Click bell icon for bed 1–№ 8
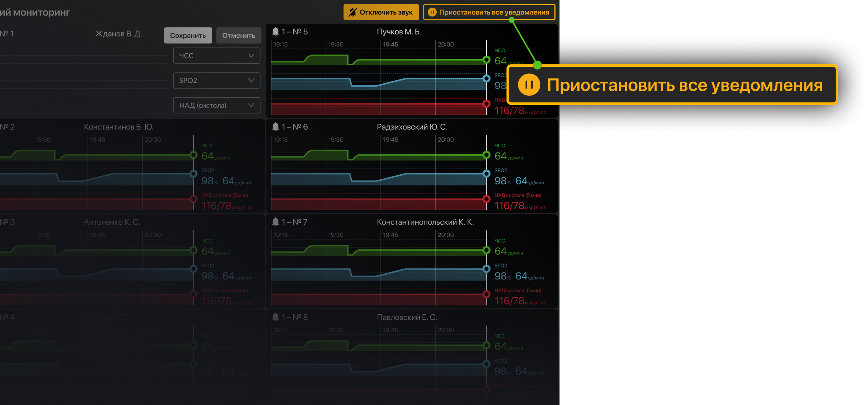 [x=275, y=317]
